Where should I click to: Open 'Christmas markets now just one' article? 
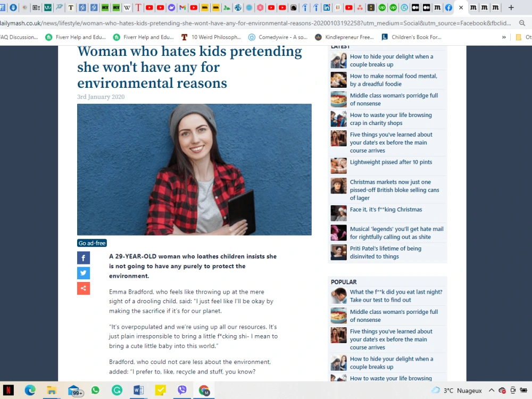coord(395,190)
